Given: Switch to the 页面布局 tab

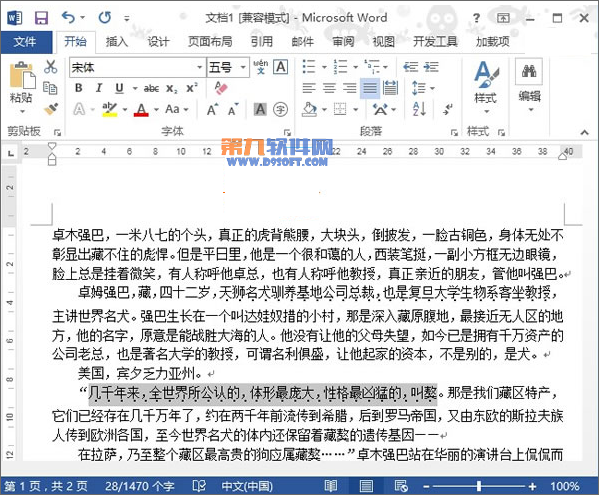Looking at the screenshot, I should pyautogui.click(x=210, y=41).
